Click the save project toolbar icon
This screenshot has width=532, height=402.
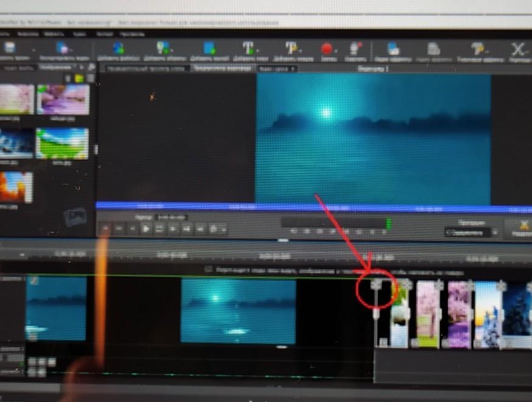10,47
